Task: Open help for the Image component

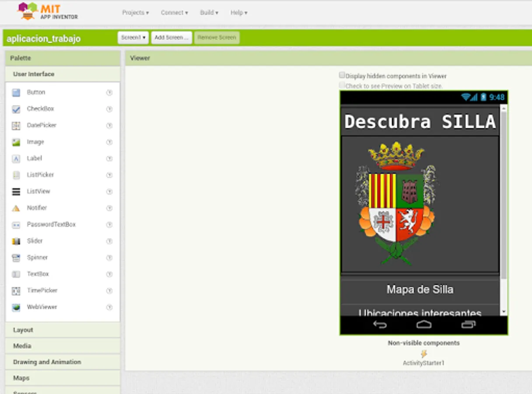Action: pos(109,142)
